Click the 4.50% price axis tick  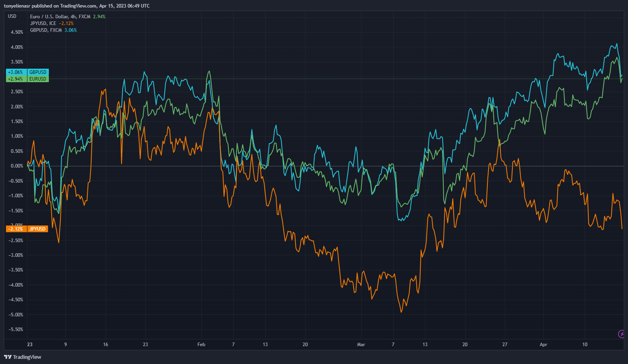[17, 32]
